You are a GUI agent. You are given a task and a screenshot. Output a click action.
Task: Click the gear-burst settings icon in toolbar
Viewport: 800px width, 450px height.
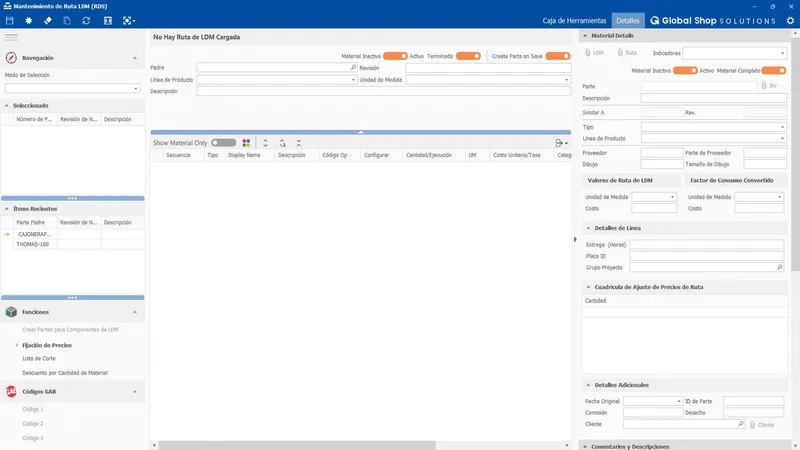tap(29, 20)
